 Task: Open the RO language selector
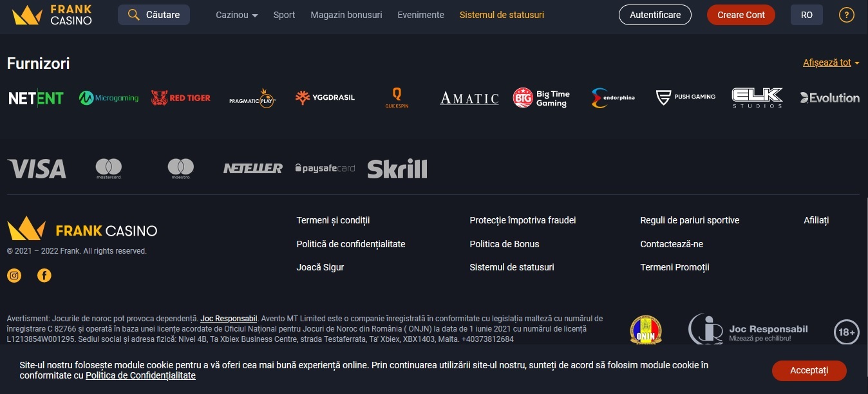(807, 15)
